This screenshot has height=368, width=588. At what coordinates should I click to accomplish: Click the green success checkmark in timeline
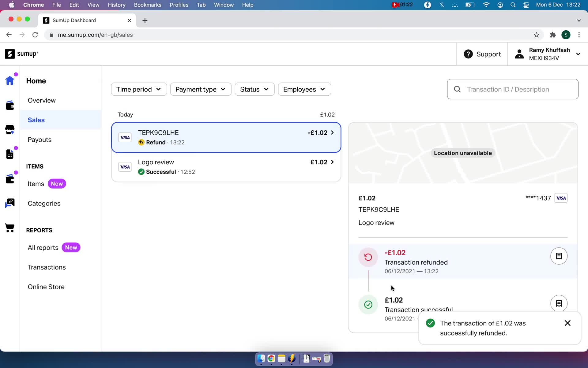(x=368, y=305)
